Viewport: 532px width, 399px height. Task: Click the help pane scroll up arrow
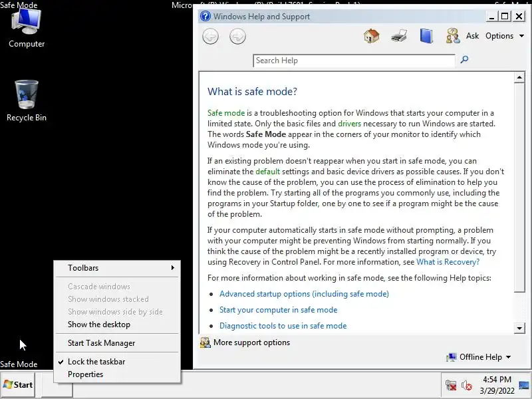click(x=519, y=78)
